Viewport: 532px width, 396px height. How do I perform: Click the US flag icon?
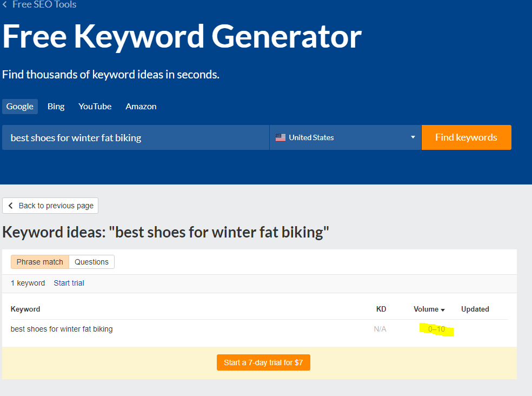click(280, 137)
